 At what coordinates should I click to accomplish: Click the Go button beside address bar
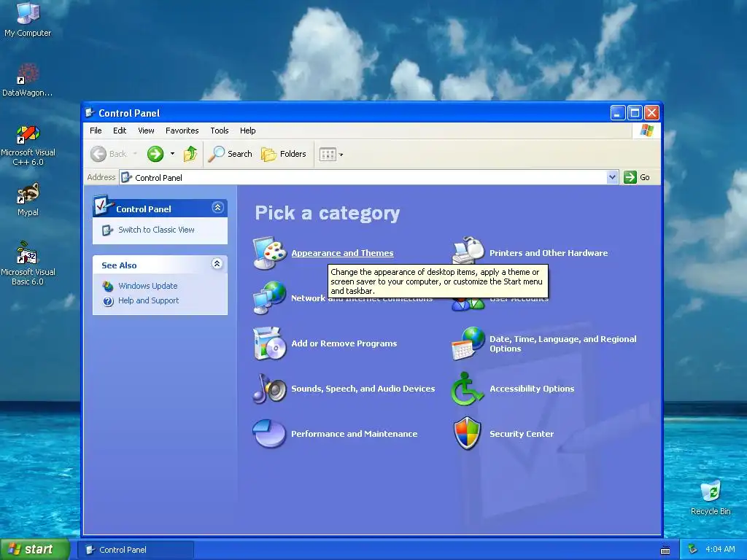click(637, 177)
